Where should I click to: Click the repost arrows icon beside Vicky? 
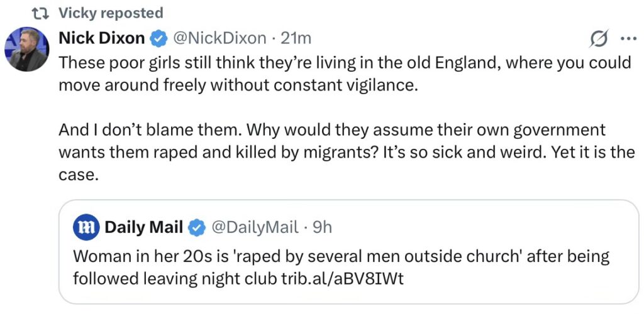pos(39,13)
